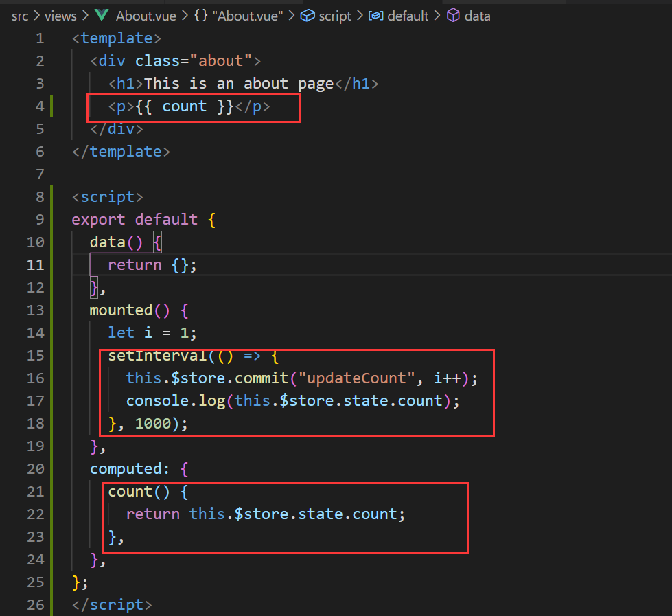This screenshot has width=672, height=616.
Task: Click line number 15 in the gutter
Action: tap(36, 355)
